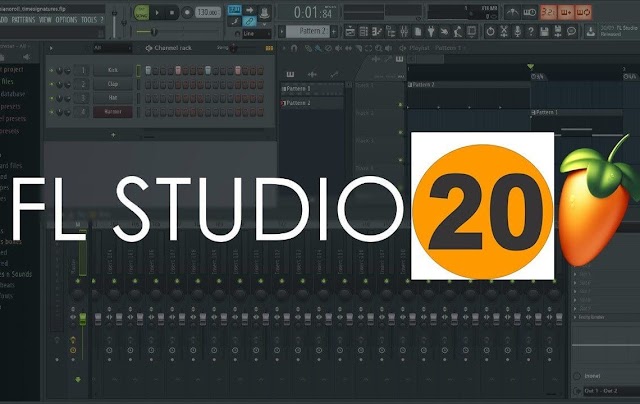Click the speaker Playback tool in Playlist toolbar
Viewport: 640px width, 404px height.
click(389, 48)
